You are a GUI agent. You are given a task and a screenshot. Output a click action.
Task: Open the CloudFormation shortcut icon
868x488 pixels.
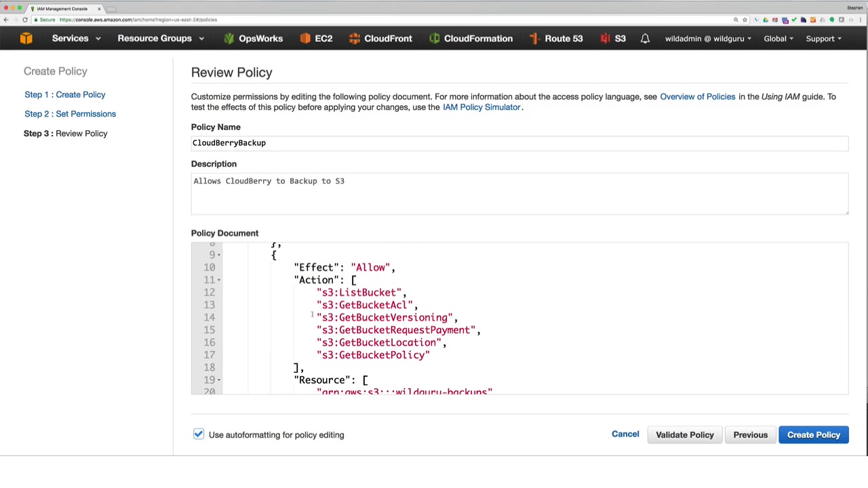[435, 39]
